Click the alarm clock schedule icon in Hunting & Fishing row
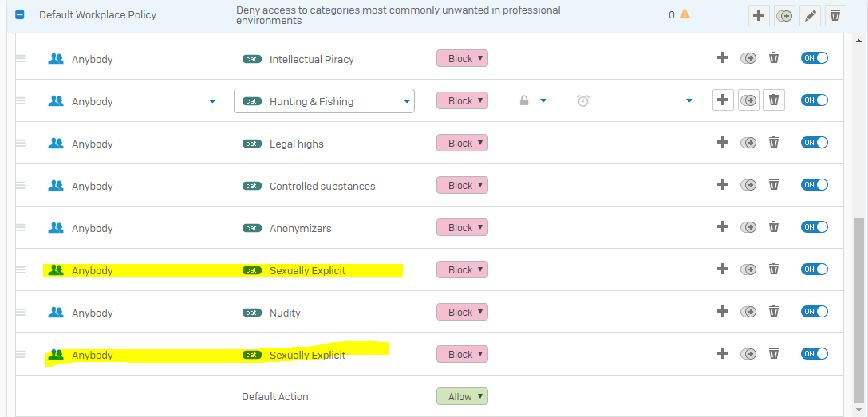Viewport: 868px width, 417px height. tap(583, 100)
